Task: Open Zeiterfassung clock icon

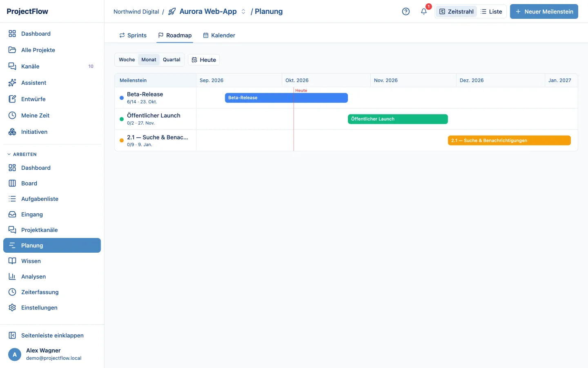Action: [x=12, y=292]
